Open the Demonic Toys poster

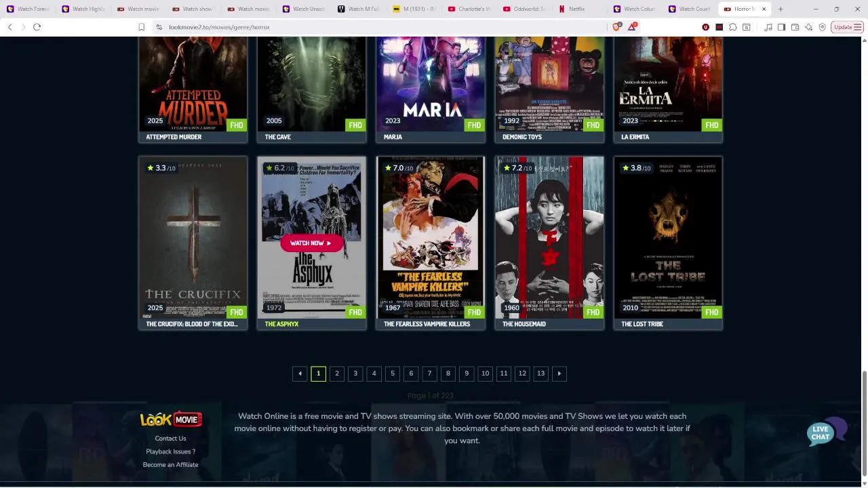[x=549, y=83]
